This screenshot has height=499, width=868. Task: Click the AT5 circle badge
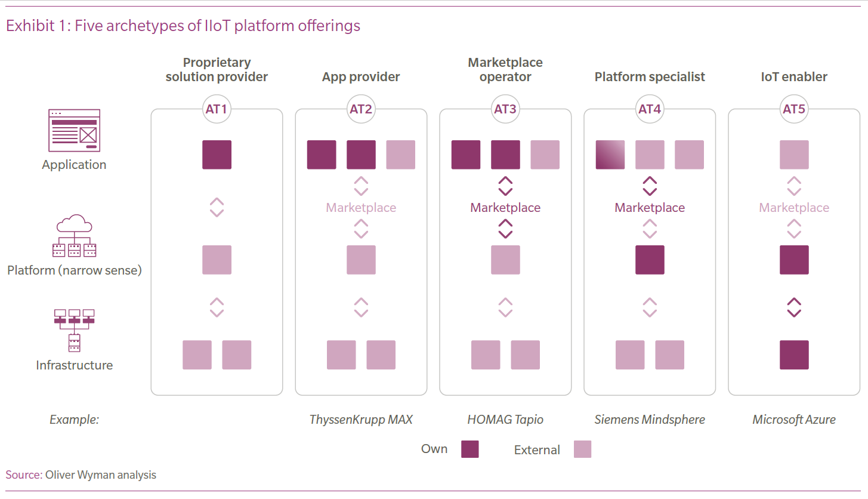pos(794,109)
